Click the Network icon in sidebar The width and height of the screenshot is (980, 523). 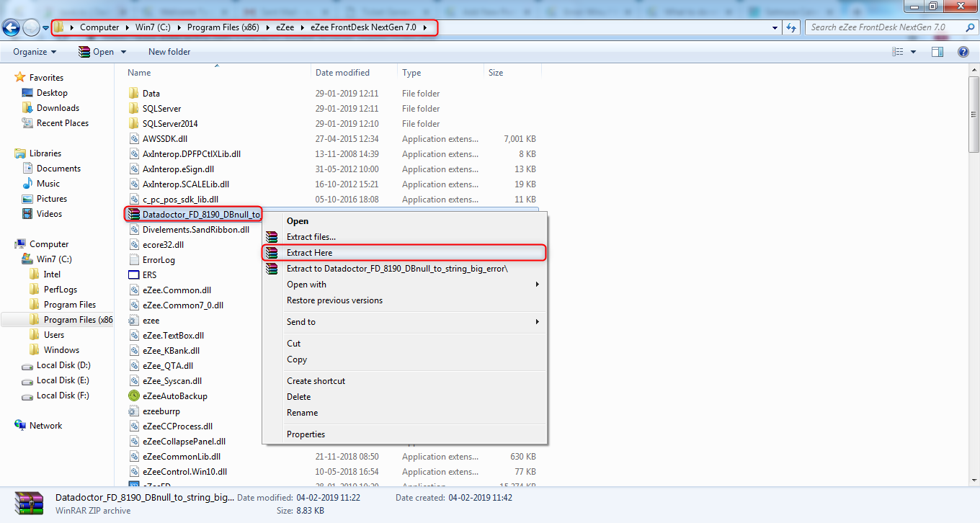click(x=20, y=426)
